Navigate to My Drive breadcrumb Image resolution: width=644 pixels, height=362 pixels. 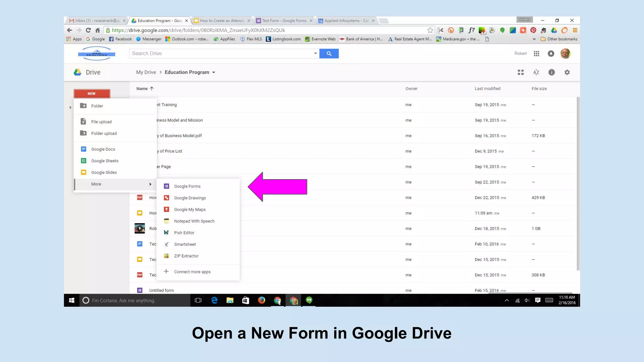(x=146, y=72)
